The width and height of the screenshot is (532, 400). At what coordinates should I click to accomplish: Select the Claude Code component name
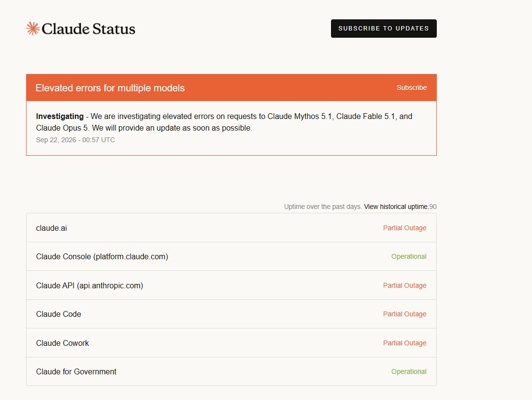tap(58, 314)
